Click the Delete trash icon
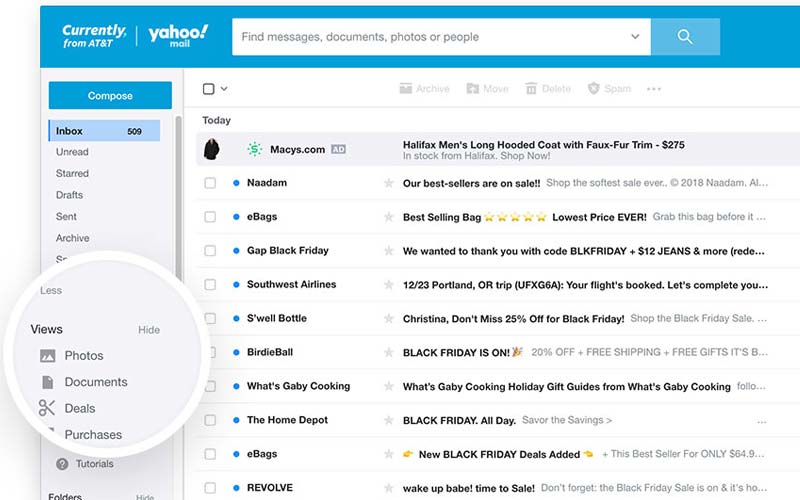800x500 pixels. pyautogui.click(x=531, y=89)
